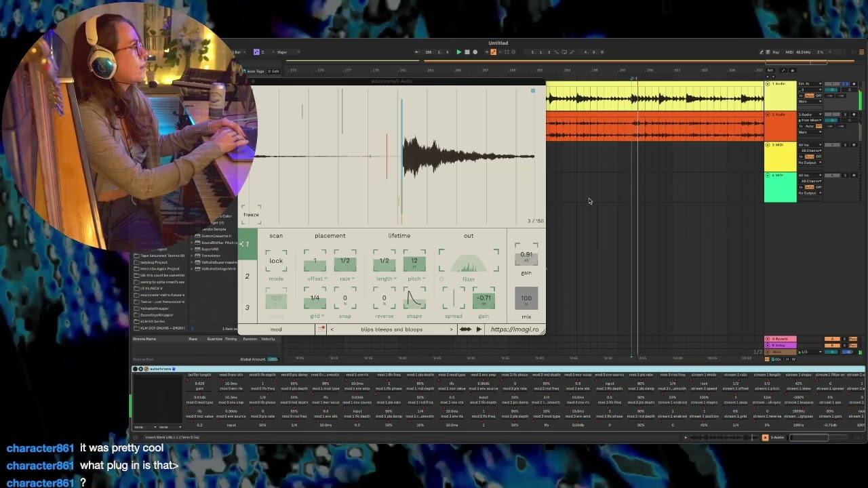
Task: Open the https://imagi.ro link
Action: [x=515, y=329]
